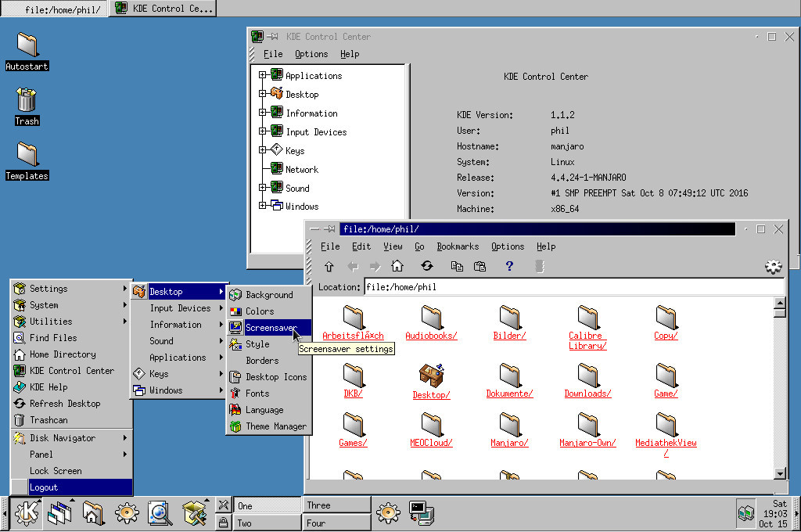This screenshot has width=801, height=532.
Task: Click the back arrow in file manager toolbar
Action: coord(353,266)
